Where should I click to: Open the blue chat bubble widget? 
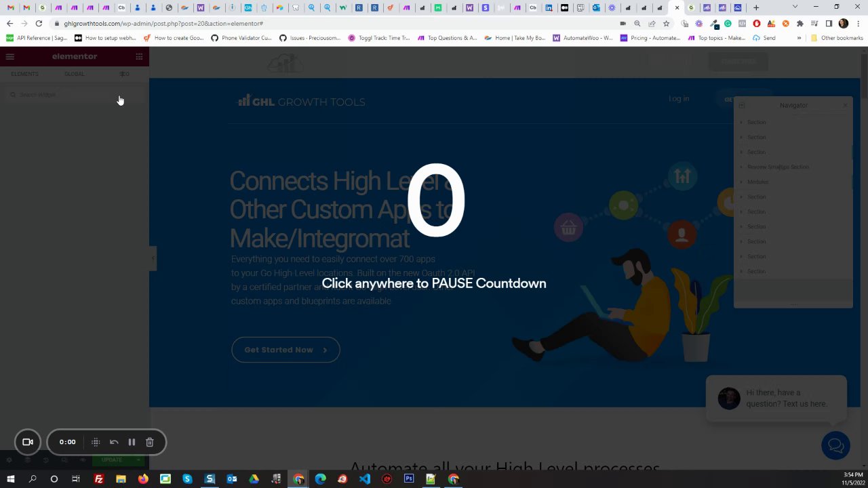(x=835, y=445)
